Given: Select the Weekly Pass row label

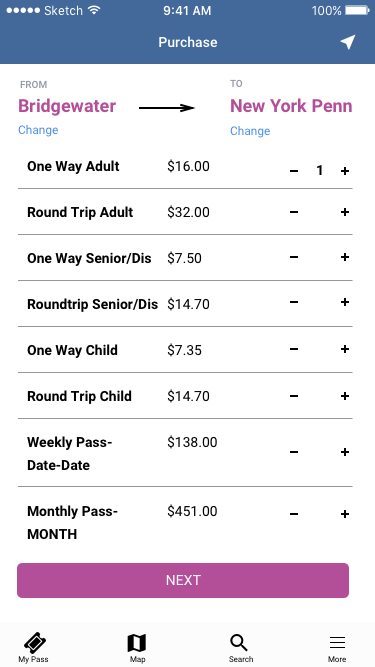Looking at the screenshot, I should coord(70,453).
